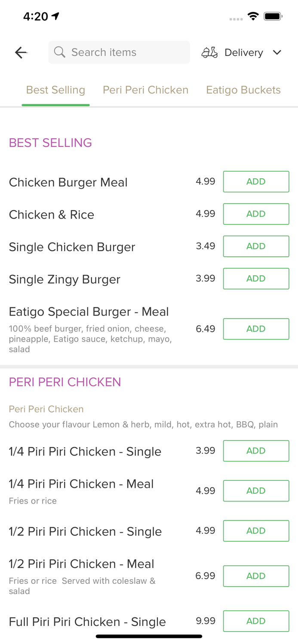This screenshot has height=644, width=298.
Task: Add Full Piri Piri Chicken Single
Action: [x=256, y=621]
